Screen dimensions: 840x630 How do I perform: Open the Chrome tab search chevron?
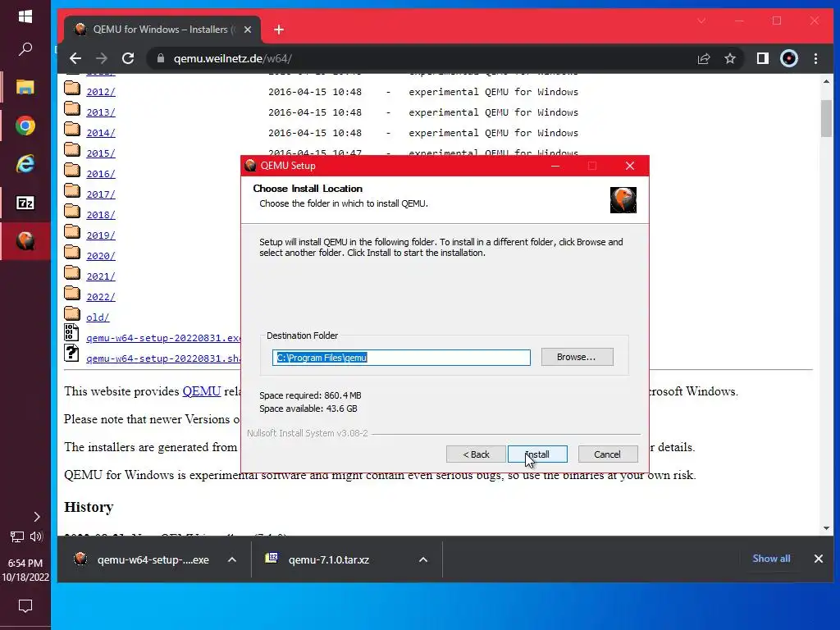tap(701, 21)
